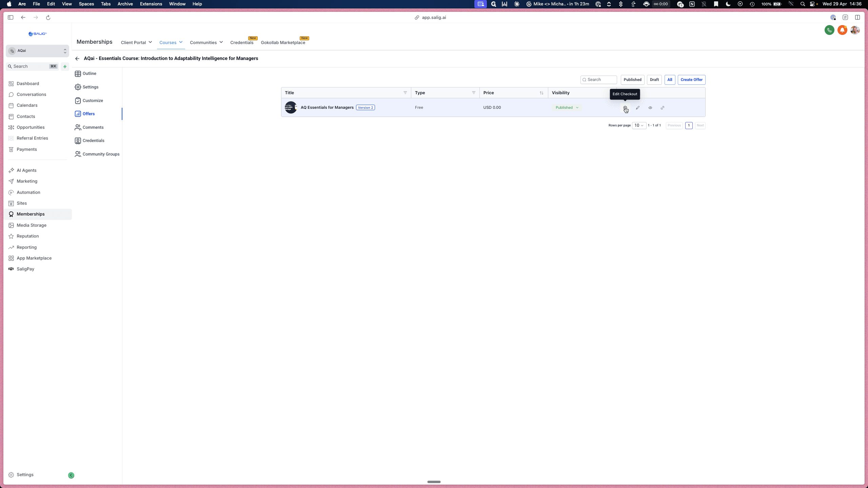Expand the Courses dropdown

click(x=171, y=42)
